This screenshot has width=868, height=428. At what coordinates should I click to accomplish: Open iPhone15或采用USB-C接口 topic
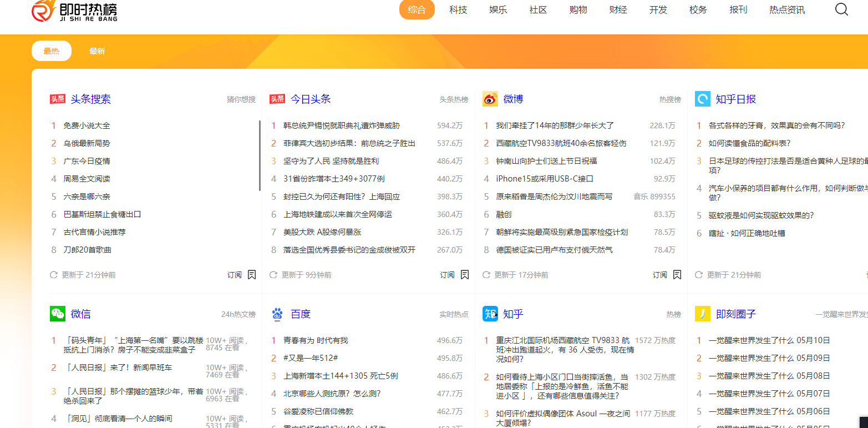pos(545,179)
